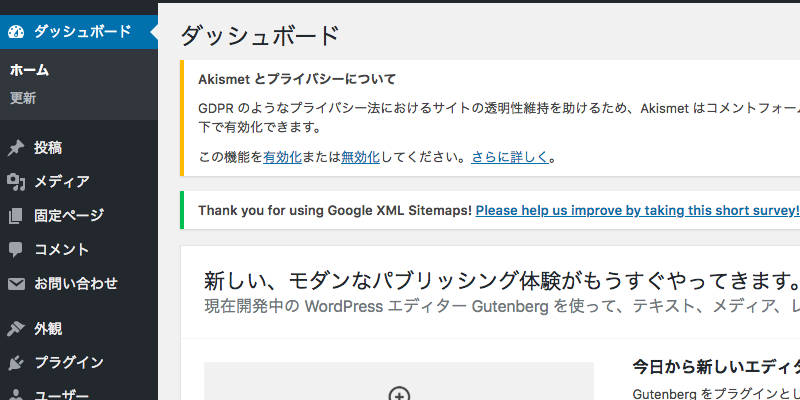The image size is (800, 400).
Task: Open the Google XML Sitemaps survey link
Action: [637, 210]
